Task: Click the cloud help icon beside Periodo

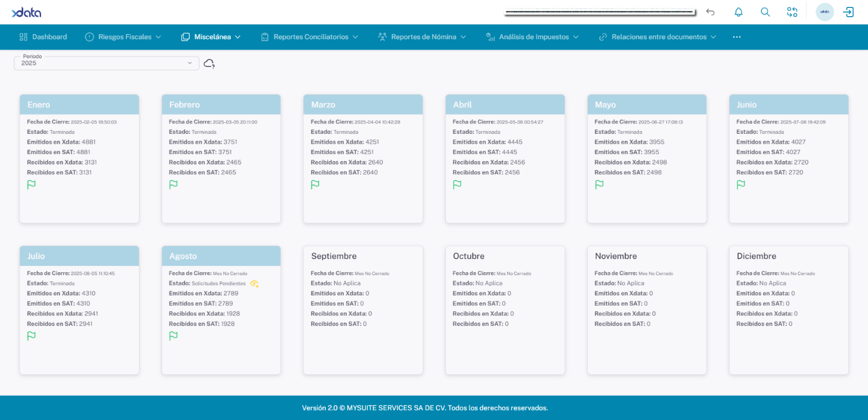Action: (x=209, y=63)
